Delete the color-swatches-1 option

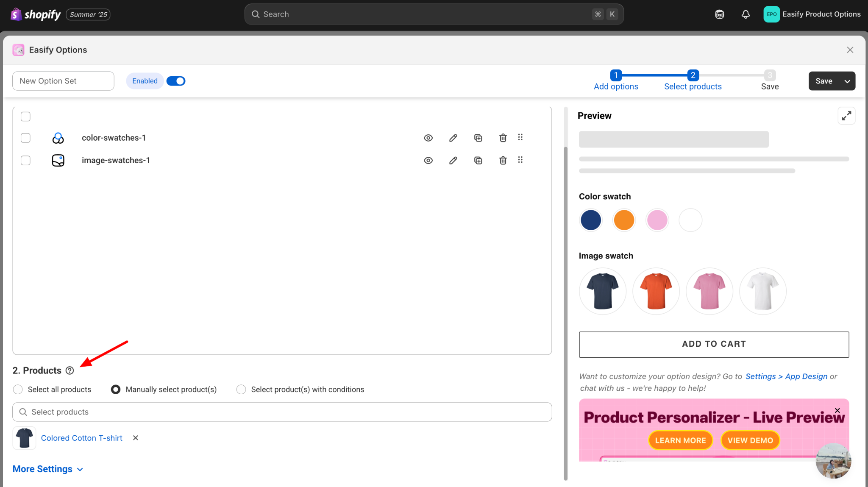503,138
